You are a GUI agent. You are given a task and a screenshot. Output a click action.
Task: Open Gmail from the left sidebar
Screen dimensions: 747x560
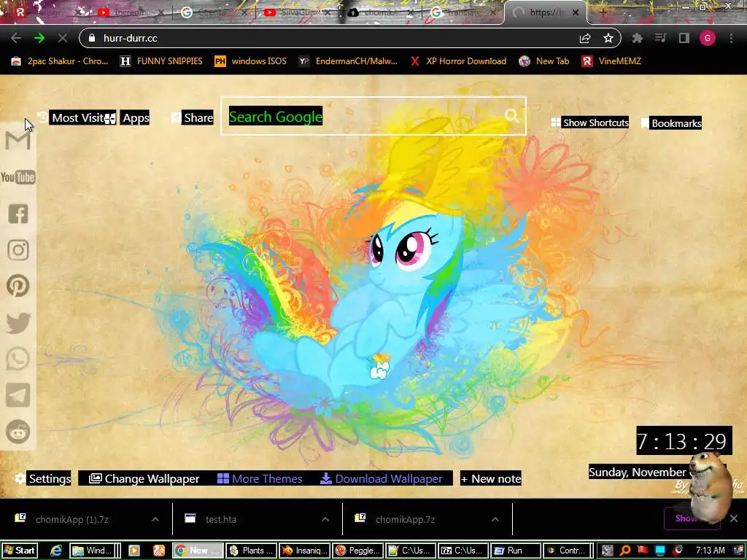pyautogui.click(x=18, y=141)
